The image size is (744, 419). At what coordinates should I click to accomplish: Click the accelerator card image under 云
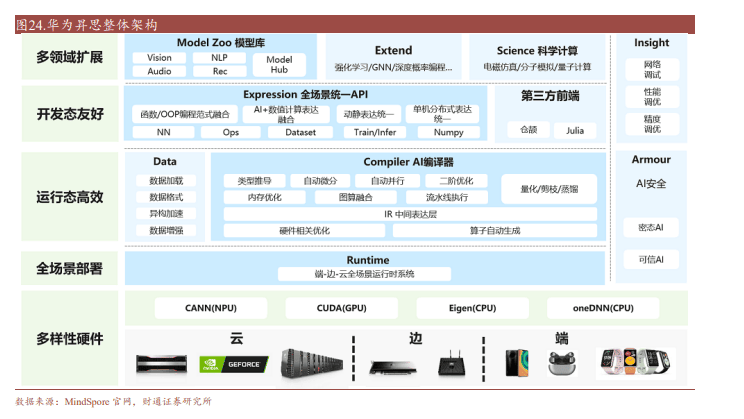pyautogui.click(x=161, y=364)
